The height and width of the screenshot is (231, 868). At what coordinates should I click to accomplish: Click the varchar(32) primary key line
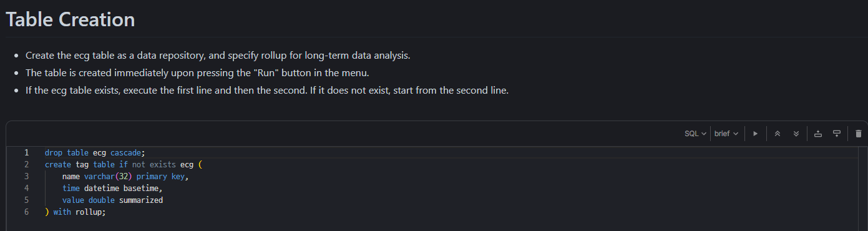pyautogui.click(x=125, y=176)
